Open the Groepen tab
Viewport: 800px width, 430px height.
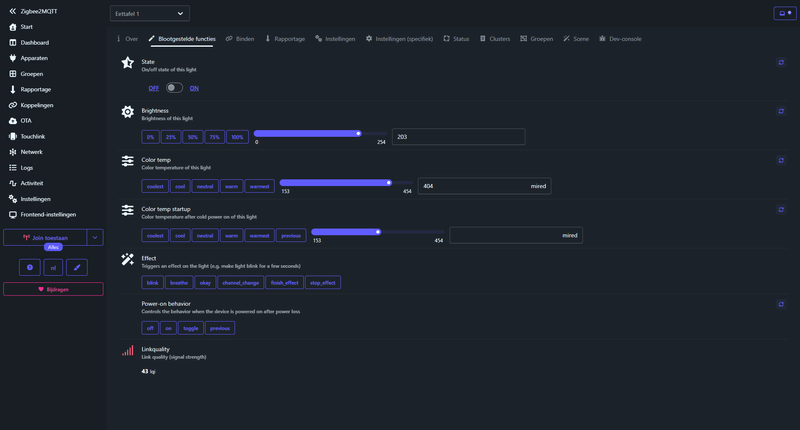click(x=537, y=39)
